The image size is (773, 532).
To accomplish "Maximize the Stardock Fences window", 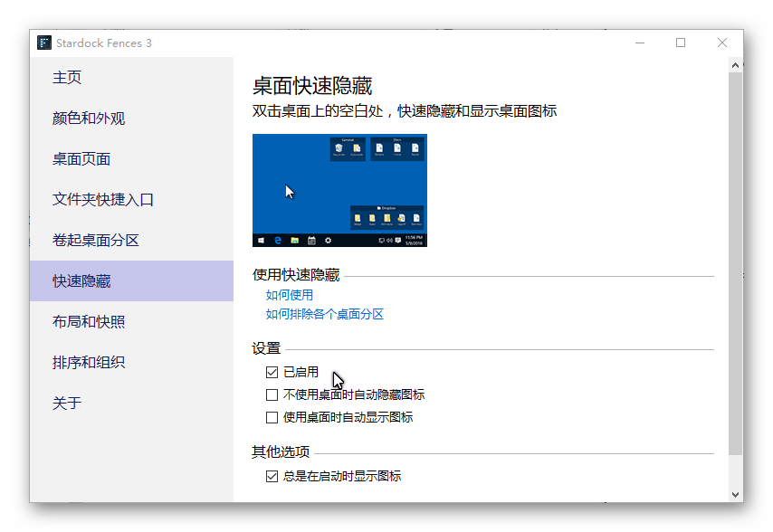I will click(x=681, y=43).
